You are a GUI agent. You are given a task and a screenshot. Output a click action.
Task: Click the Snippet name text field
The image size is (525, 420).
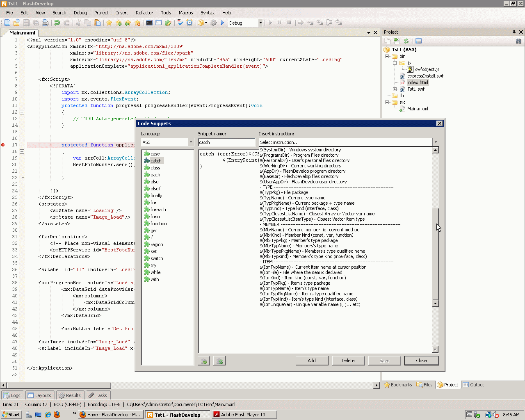click(226, 142)
